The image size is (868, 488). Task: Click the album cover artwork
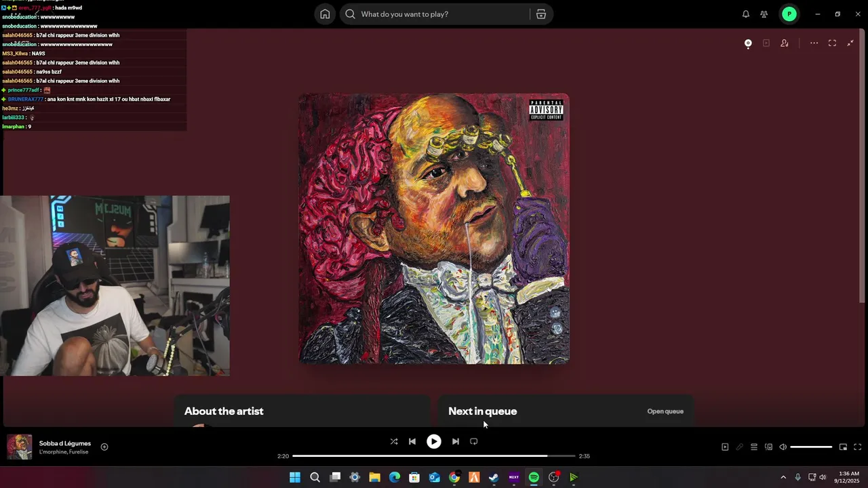point(434,228)
